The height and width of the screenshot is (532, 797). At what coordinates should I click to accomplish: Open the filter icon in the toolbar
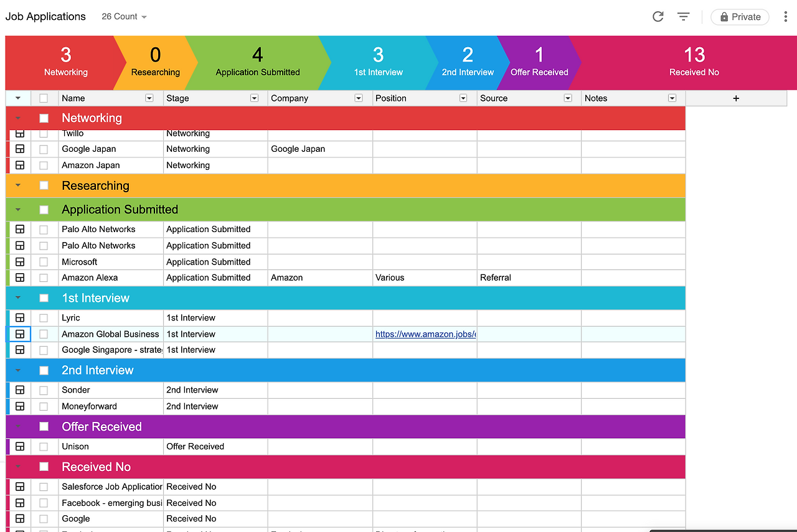(683, 17)
